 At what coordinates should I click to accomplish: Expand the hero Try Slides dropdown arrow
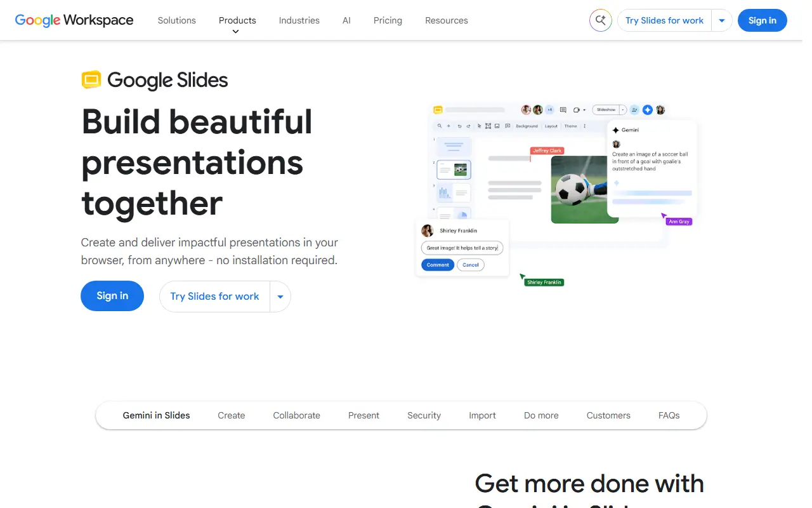pyautogui.click(x=280, y=297)
